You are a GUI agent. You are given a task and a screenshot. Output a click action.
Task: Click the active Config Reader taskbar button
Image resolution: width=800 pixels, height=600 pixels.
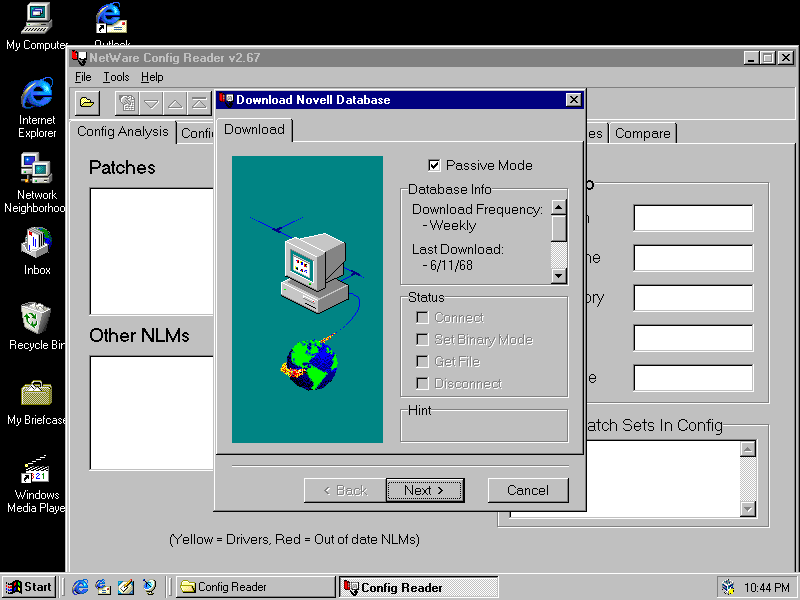(418, 587)
